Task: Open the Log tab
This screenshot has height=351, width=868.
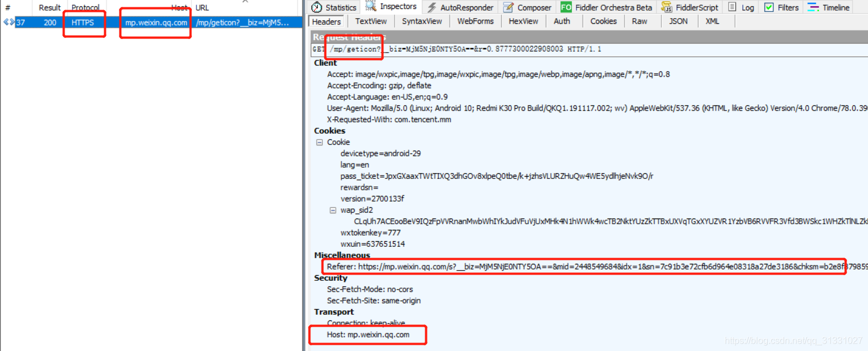Action: 741,7
